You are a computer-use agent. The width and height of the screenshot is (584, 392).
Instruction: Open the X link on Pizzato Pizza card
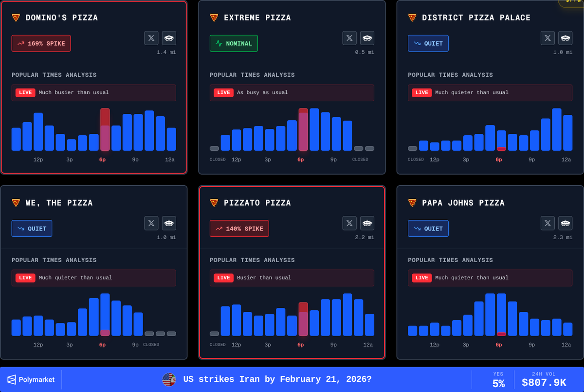pyautogui.click(x=349, y=223)
